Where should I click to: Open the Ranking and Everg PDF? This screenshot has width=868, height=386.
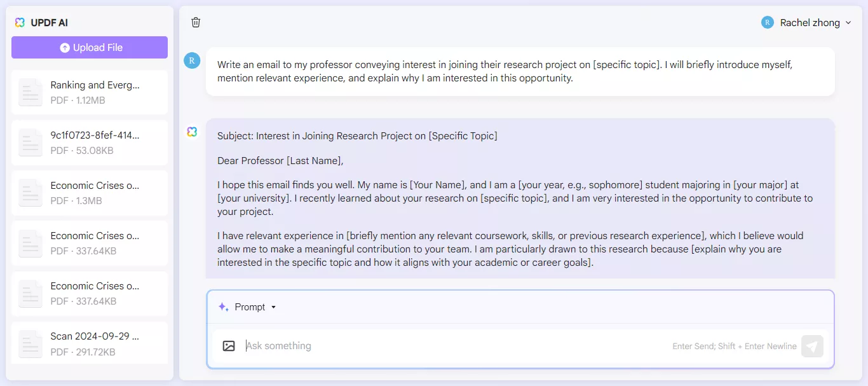[x=89, y=92]
